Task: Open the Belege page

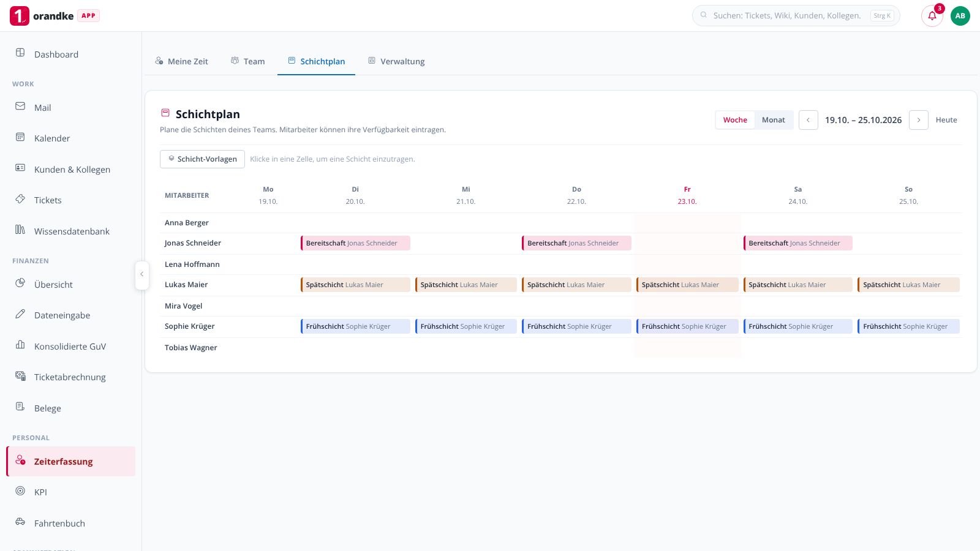Action: click(71, 408)
